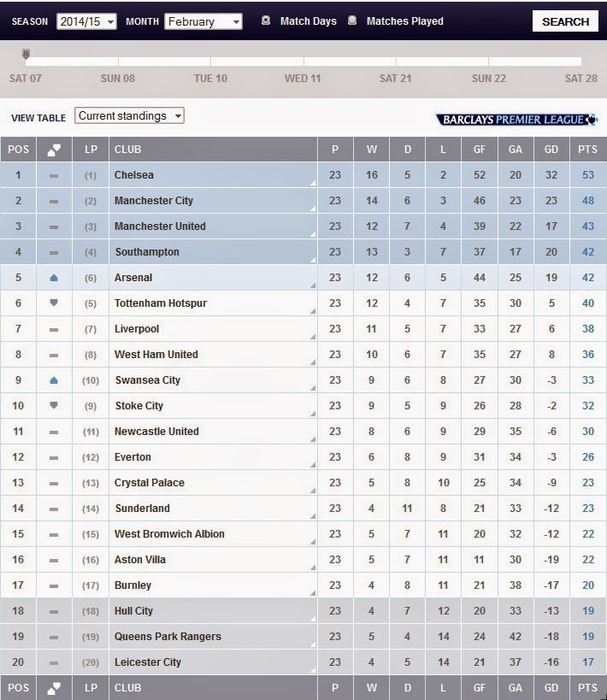Click the movement icon in the top header
Viewport: 607px width, 700px height.
click(x=54, y=150)
